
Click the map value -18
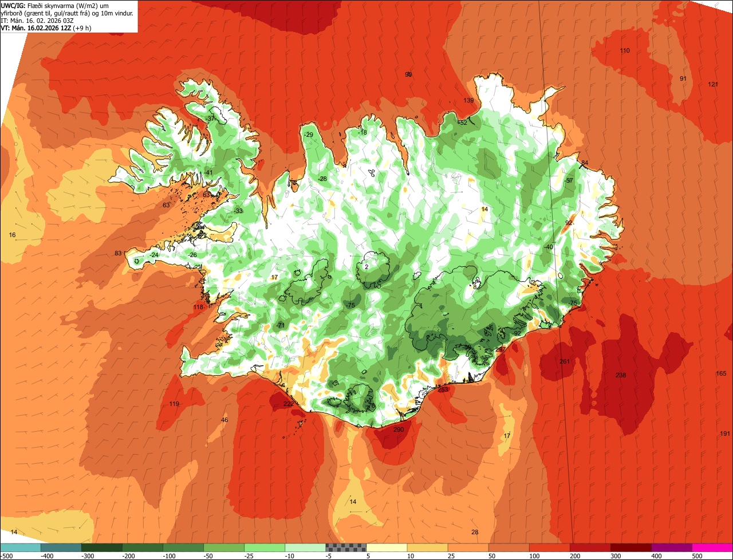point(362,132)
